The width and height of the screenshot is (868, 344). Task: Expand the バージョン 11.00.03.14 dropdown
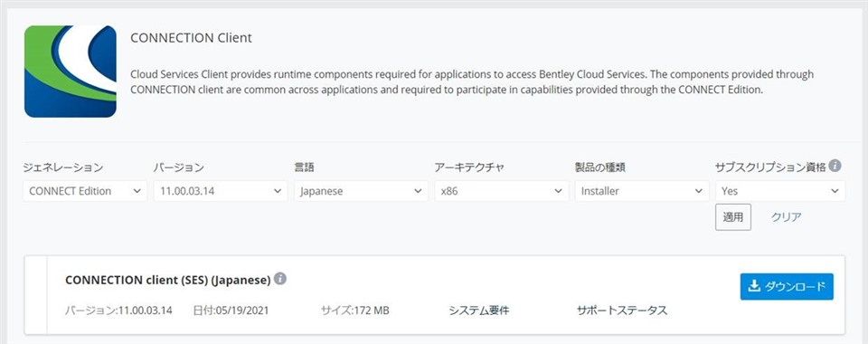221,191
